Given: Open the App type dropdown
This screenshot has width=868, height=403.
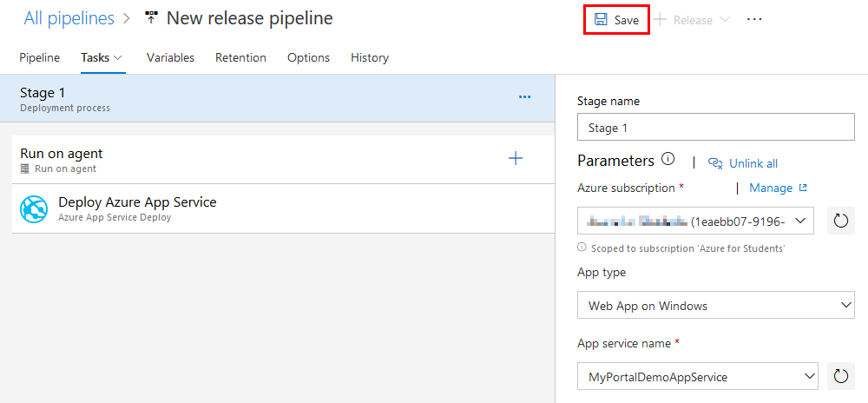Looking at the screenshot, I should pyautogui.click(x=716, y=305).
